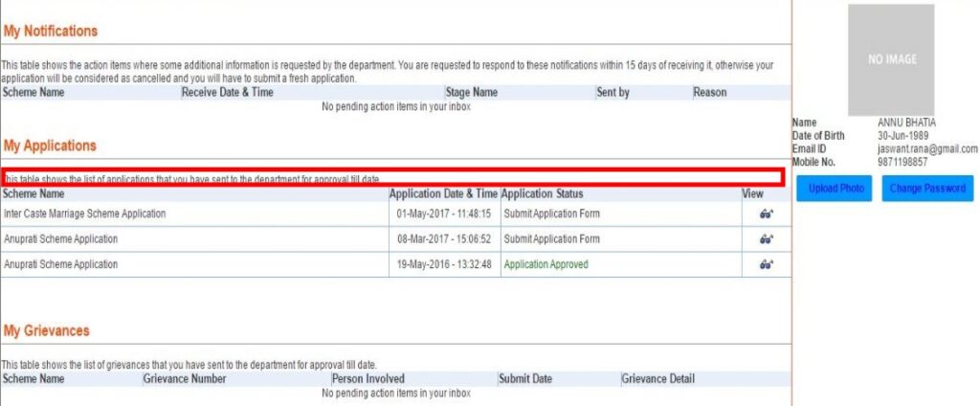Viewport: 980px width, 406px height.
Task: Click the My Grievances section heading
Action: point(47,330)
